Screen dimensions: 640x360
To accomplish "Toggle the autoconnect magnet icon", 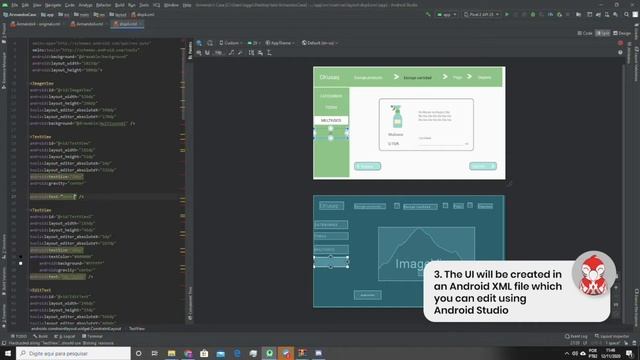I will 207,53.
